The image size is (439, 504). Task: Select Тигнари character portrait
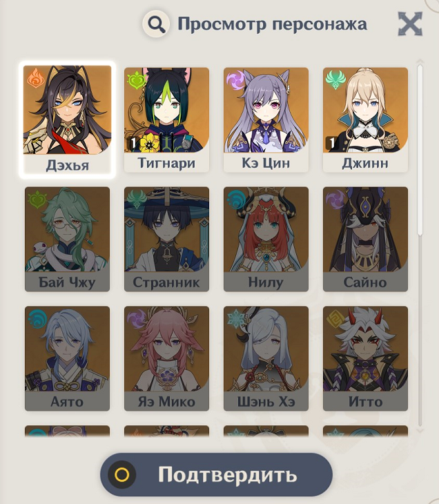point(166,119)
